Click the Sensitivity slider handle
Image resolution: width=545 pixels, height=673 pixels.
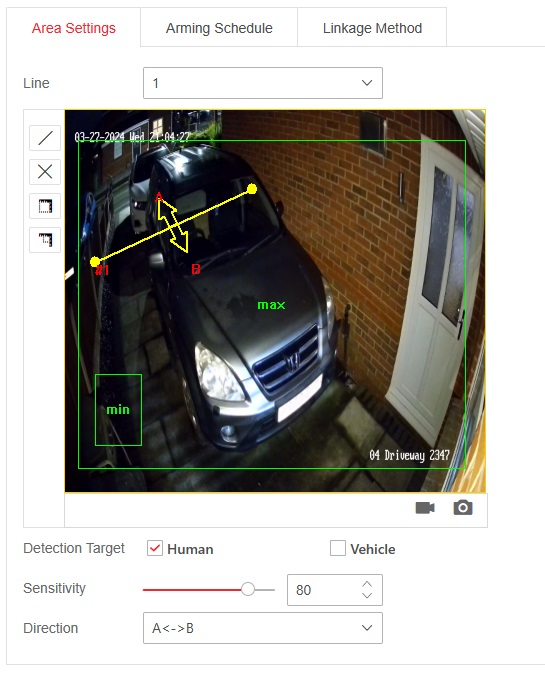248,589
